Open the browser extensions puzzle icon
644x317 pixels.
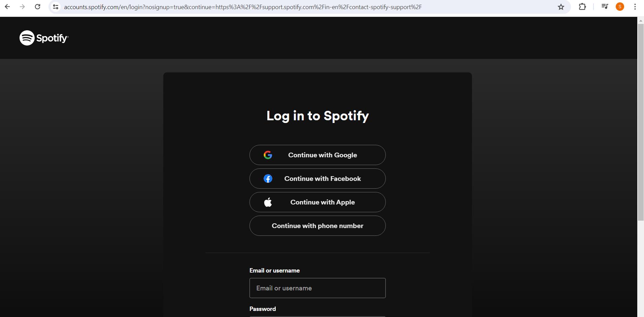click(x=582, y=6)
